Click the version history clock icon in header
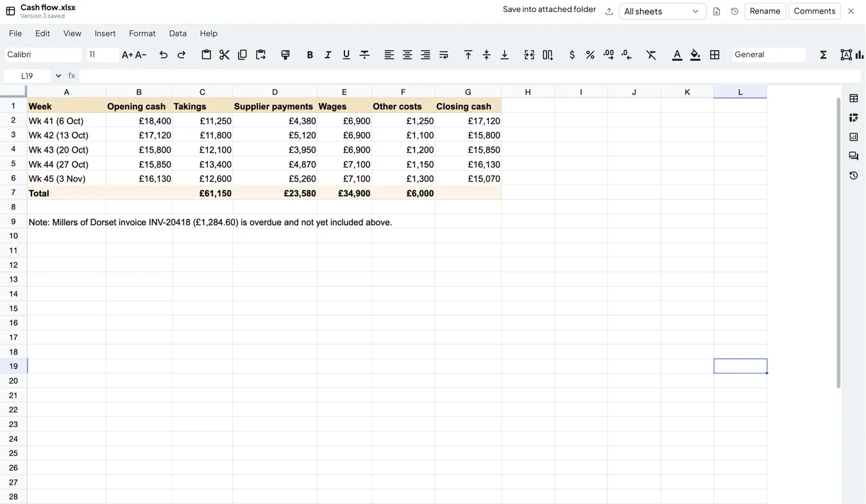 (734, 12)
